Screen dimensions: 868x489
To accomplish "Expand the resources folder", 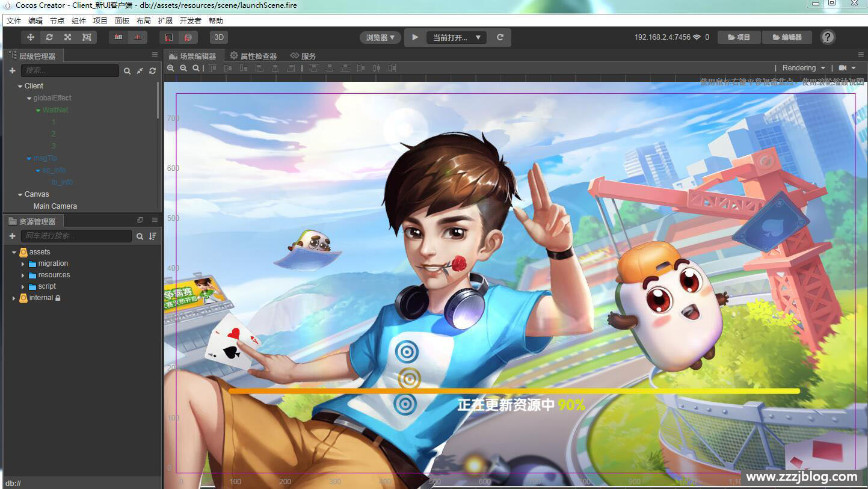I will [23, 275].
